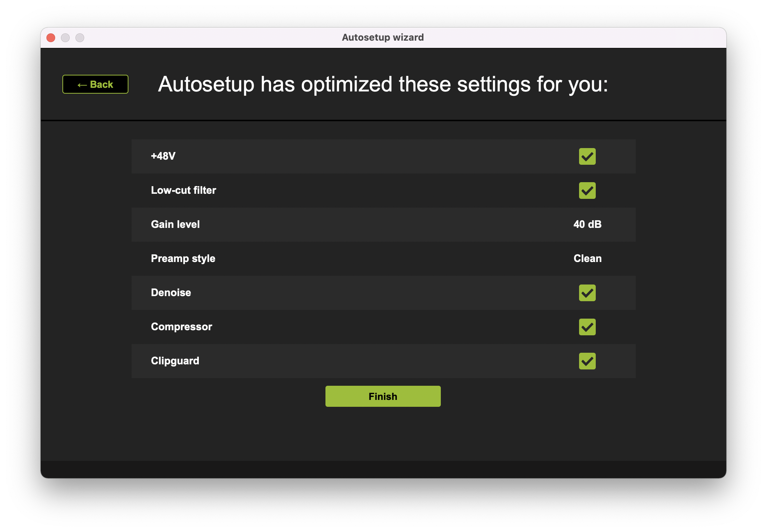Uncheck the Clipguard checkbox
Image resolution: width=767 pixels, height=532 pixels.
click(587, 361)
